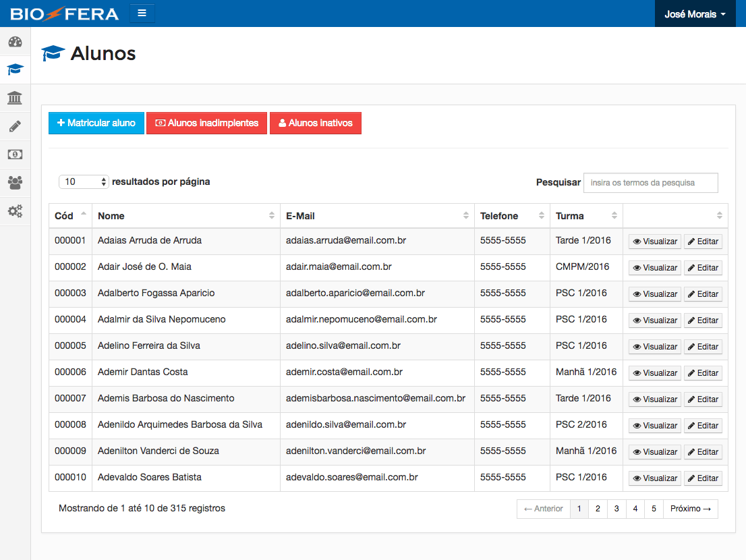Go to pagination page 5

point(654,509)
